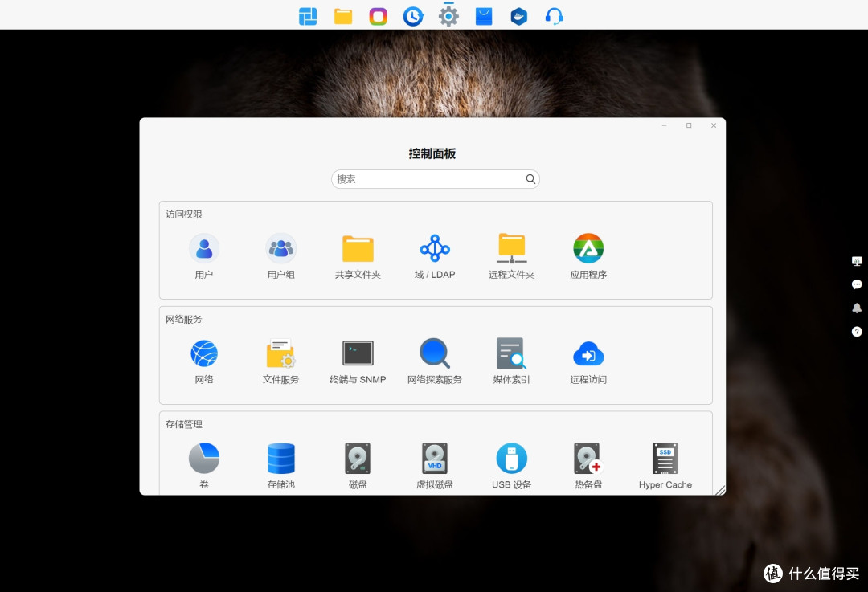
Task: Maximize the 控制面板 window
Action: [x=689, y=125]
